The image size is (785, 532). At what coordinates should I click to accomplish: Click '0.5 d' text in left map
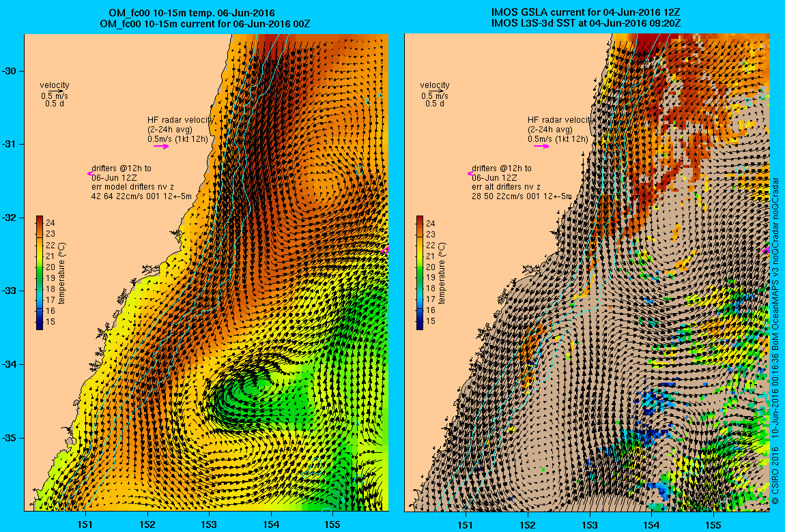click(55, 104)
